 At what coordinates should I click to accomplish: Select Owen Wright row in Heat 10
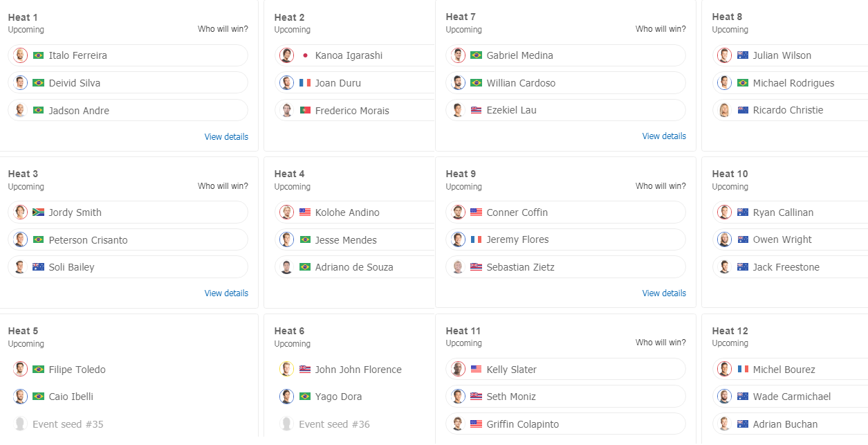(x=790, y=239)
